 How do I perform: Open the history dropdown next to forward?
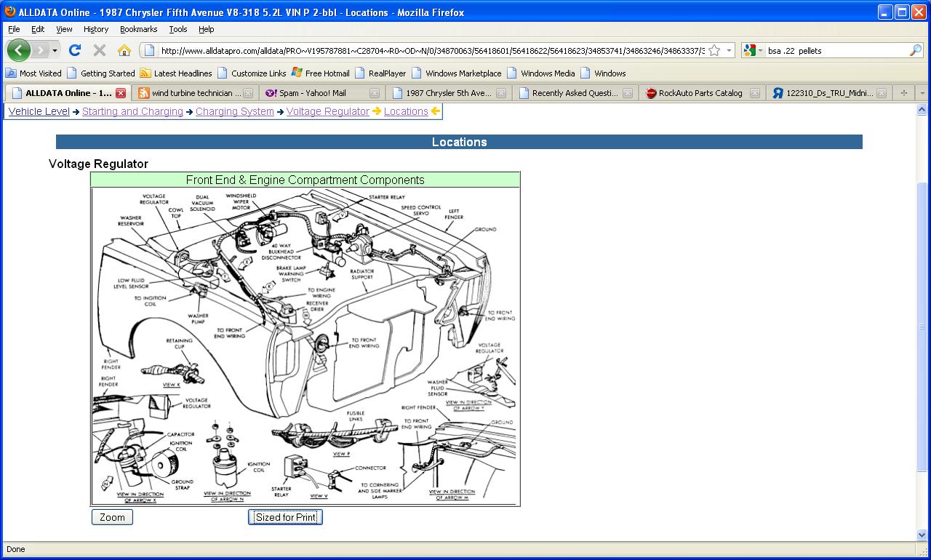[55, 51]
